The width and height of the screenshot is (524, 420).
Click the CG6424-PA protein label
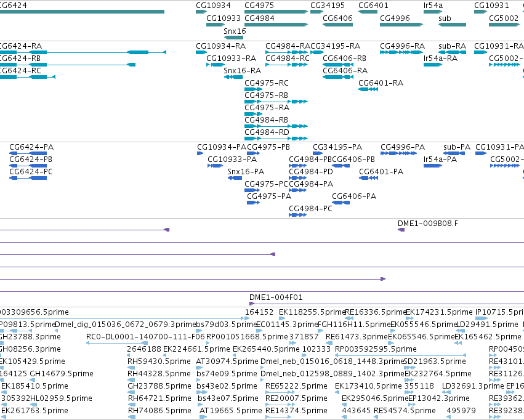point(31,147)
